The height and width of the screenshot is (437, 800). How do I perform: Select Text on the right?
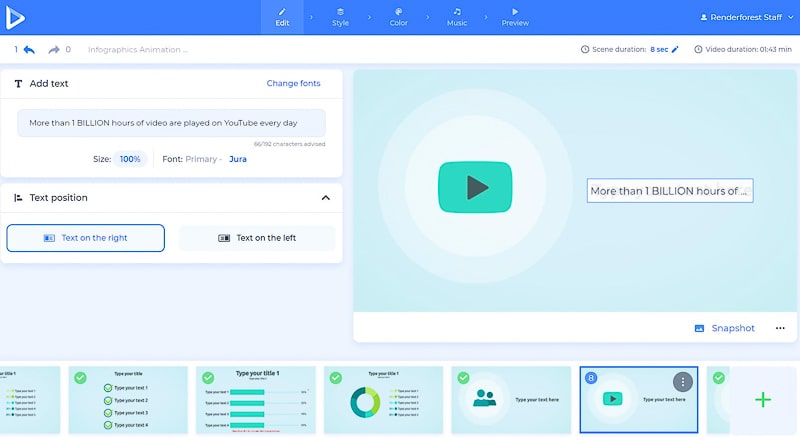(86, 238)
